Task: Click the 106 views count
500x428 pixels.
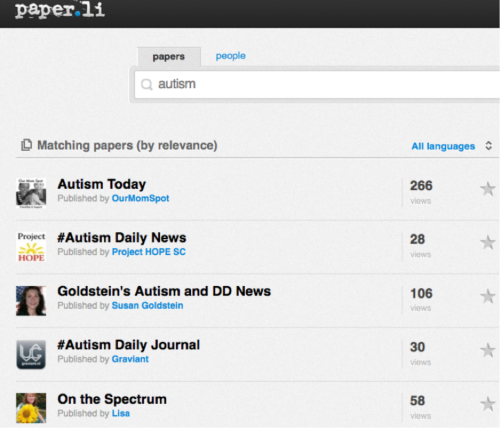Action: [x=421, y=294]
